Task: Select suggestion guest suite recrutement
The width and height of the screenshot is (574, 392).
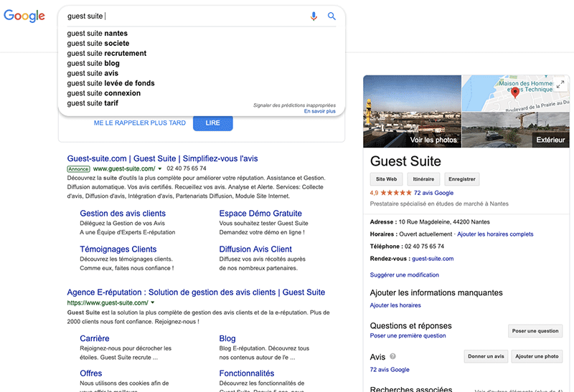Action: tap(106, 53)
